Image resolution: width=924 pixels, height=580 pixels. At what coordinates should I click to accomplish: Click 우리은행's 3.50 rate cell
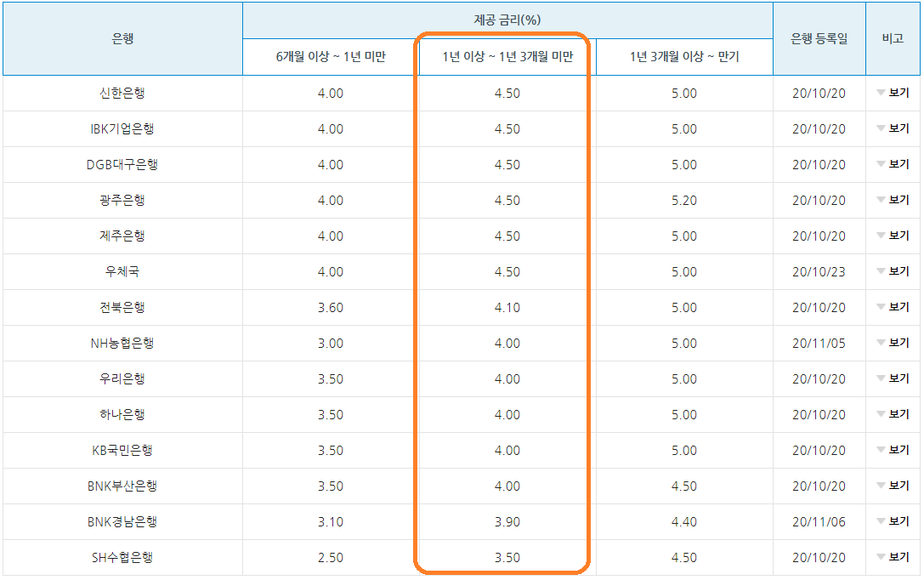pos(331,379)
